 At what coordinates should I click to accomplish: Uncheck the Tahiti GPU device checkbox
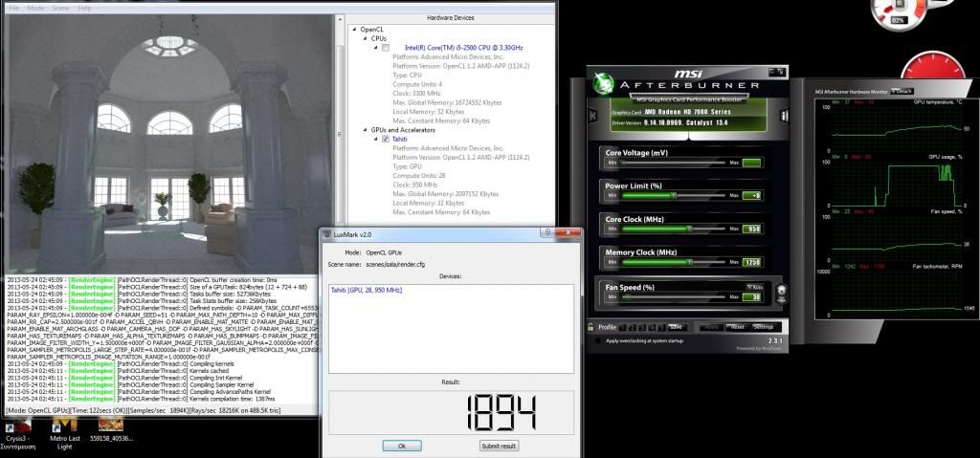coord(386,139)
